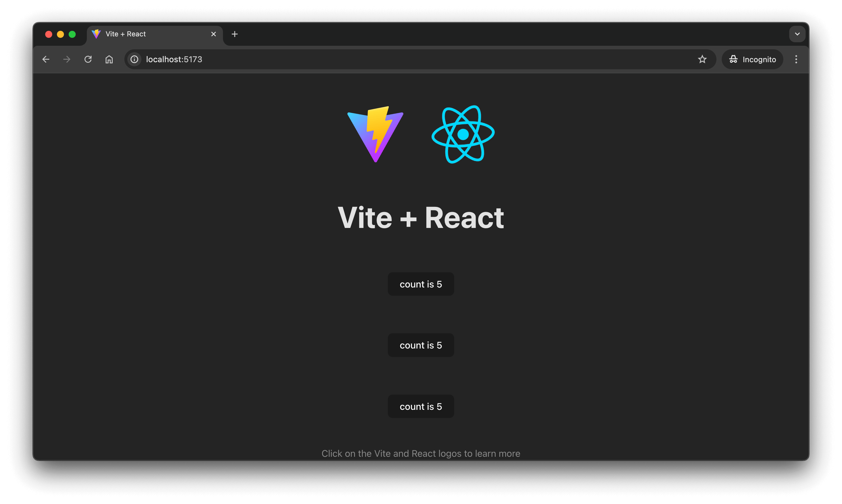Screen dimensions: 842x504
Task: Open a new tab with plus button
Action: (234, 34)
